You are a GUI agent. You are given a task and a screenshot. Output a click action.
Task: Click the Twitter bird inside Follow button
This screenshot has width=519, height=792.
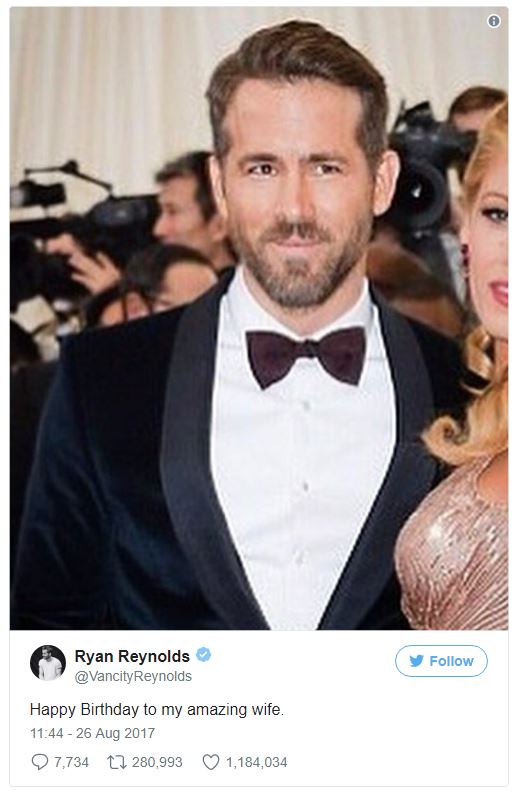417,661
